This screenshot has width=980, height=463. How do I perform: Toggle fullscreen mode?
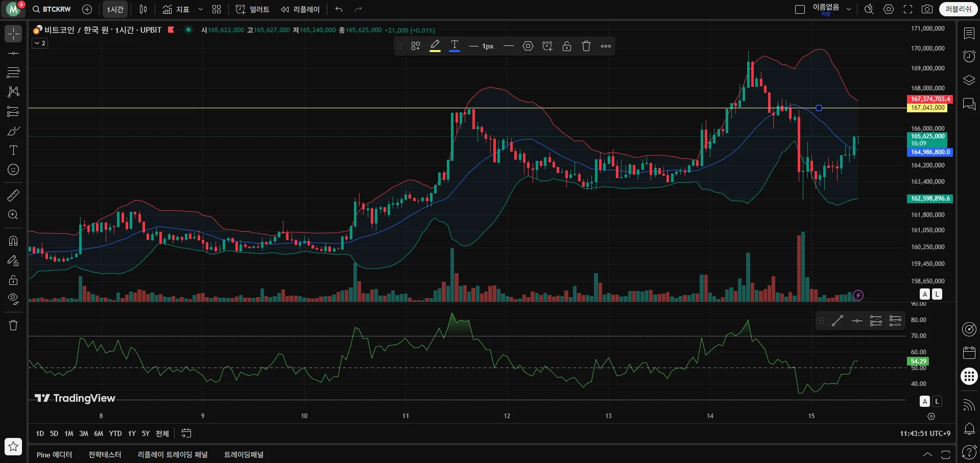[908, 9]
